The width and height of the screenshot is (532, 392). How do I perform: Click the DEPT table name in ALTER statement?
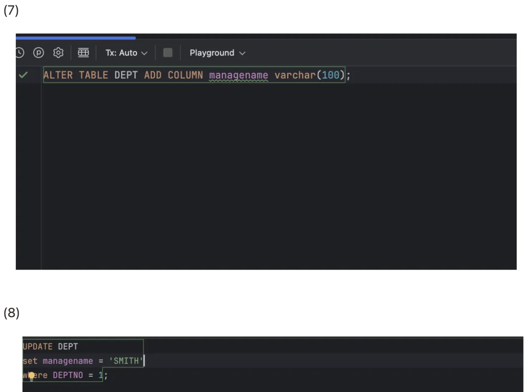tap(126, 75)
